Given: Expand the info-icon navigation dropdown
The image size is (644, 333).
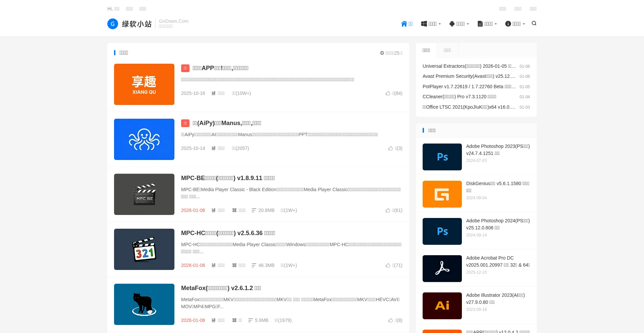Looking at the screenshot, I should click(x=515, y=24).
